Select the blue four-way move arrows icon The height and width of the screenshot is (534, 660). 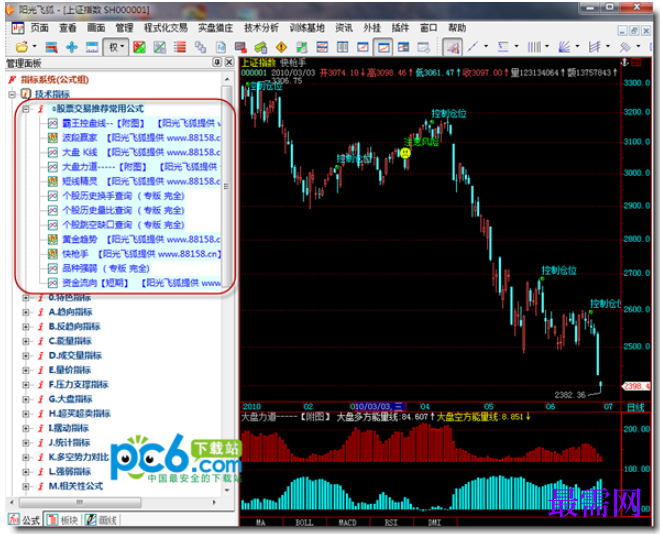72,47
